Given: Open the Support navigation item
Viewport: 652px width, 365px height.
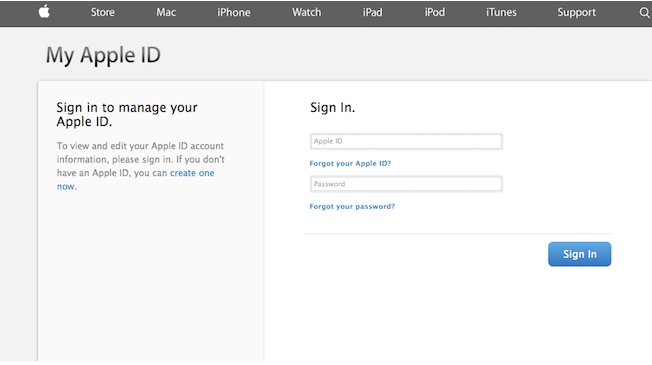Looking at the screenshot, I should 576,12.
